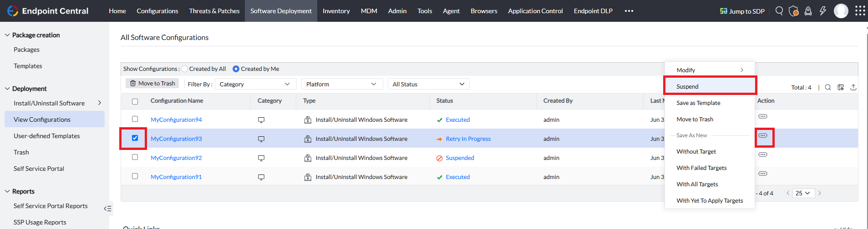Open the global search icon in header
The height and width of the screenshot is (229, 868).
tap(779, 11)
